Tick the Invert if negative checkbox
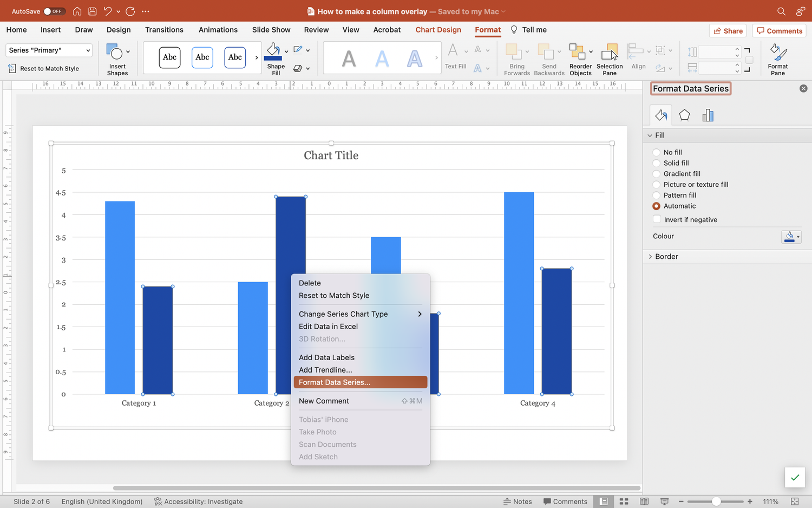The height and width of the screenshot is (508, 812). pos(657,219)
